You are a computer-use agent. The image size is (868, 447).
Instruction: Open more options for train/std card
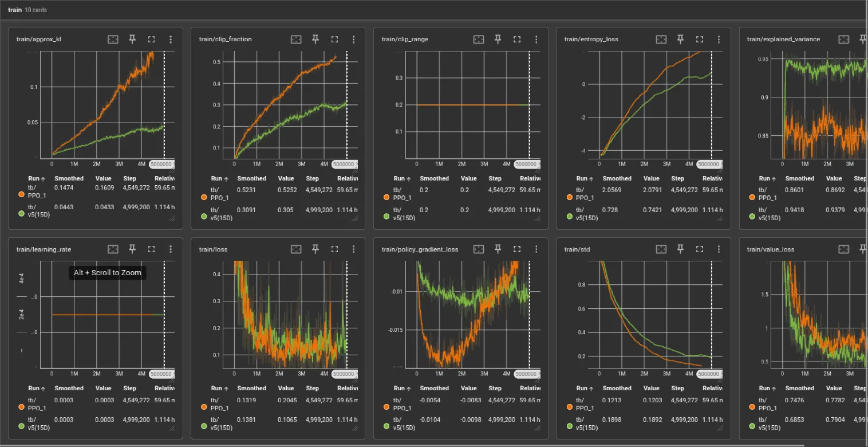719,249
